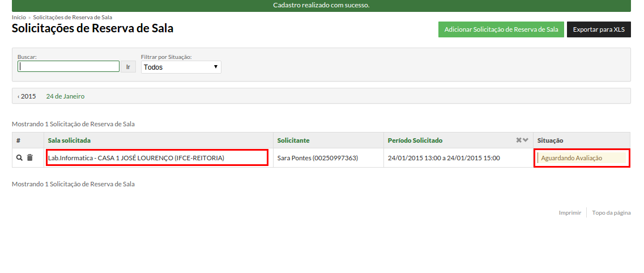The image size is (644, 273).
Task: Toggle sort order arrow in Período Solicitado header
Action: coord(525,140)
